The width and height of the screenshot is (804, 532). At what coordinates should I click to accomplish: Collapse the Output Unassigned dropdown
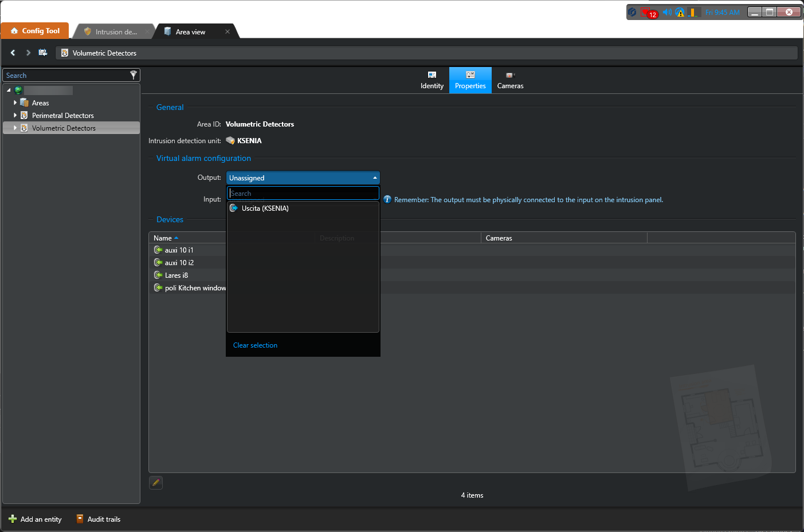[x=375, y=178]
